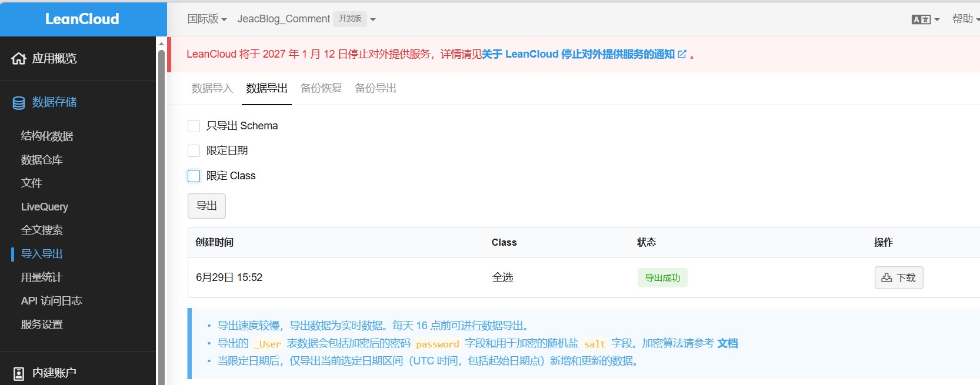Go to 全文搜索 in the sidebar
Image resolution: width=980 pixels, height=385 pixels.
[x=42, y=230]
